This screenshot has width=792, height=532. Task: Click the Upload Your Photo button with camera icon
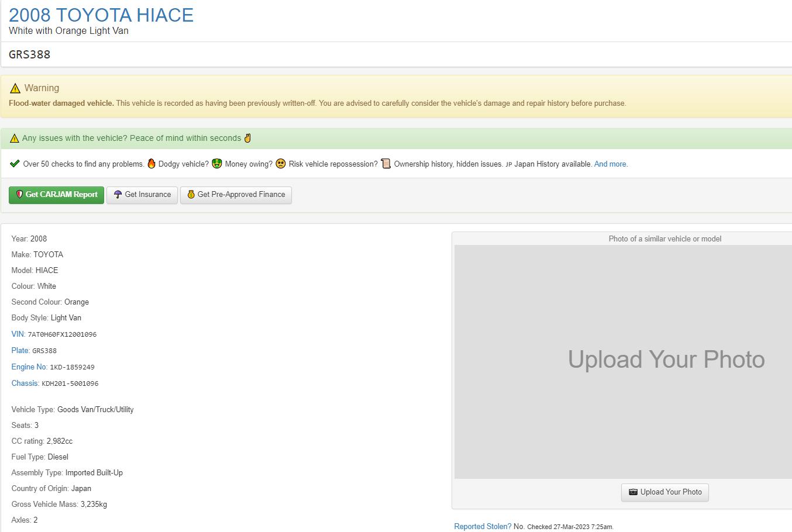(665, 492)
